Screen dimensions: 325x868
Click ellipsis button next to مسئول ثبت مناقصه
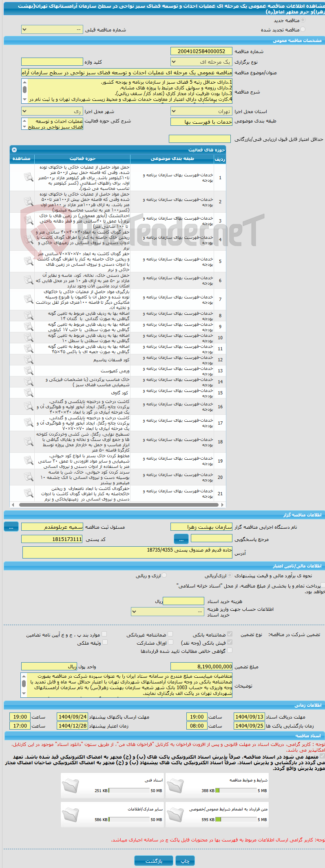(11, 527)
